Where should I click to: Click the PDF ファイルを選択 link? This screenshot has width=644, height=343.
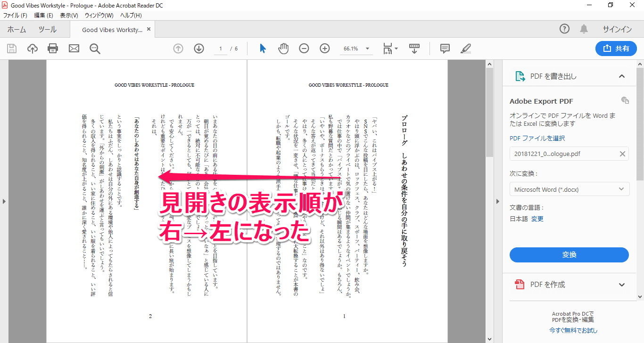point(537,139)
